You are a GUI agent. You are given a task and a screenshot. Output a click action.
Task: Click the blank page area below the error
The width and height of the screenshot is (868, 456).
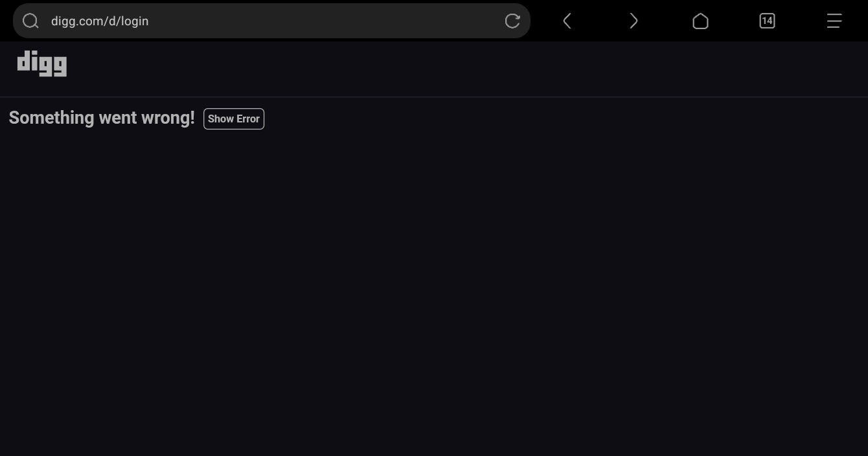tap(434, 291)
